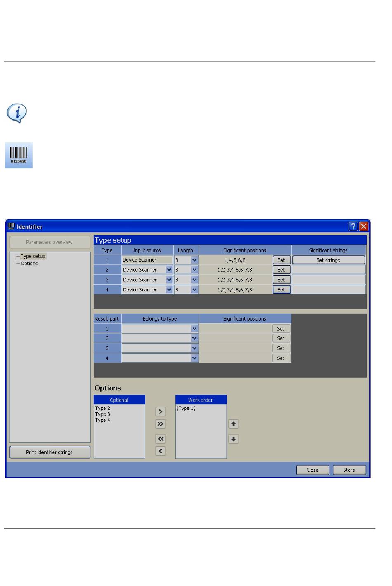Select Options in the tree

click(x=29, y=263)
